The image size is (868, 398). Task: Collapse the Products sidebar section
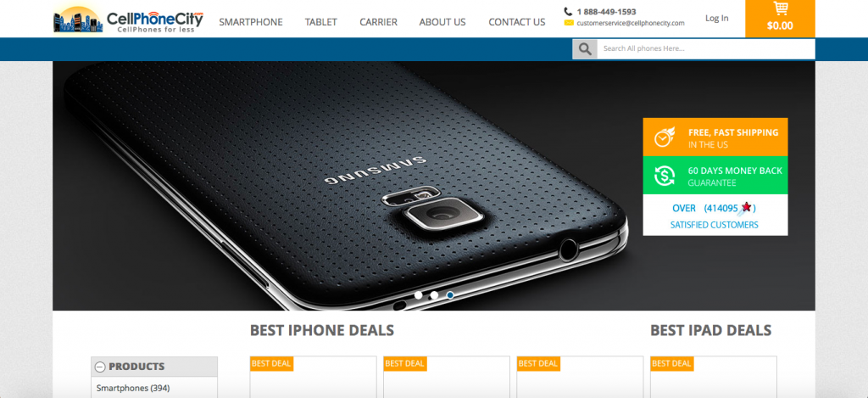(100, 367)
